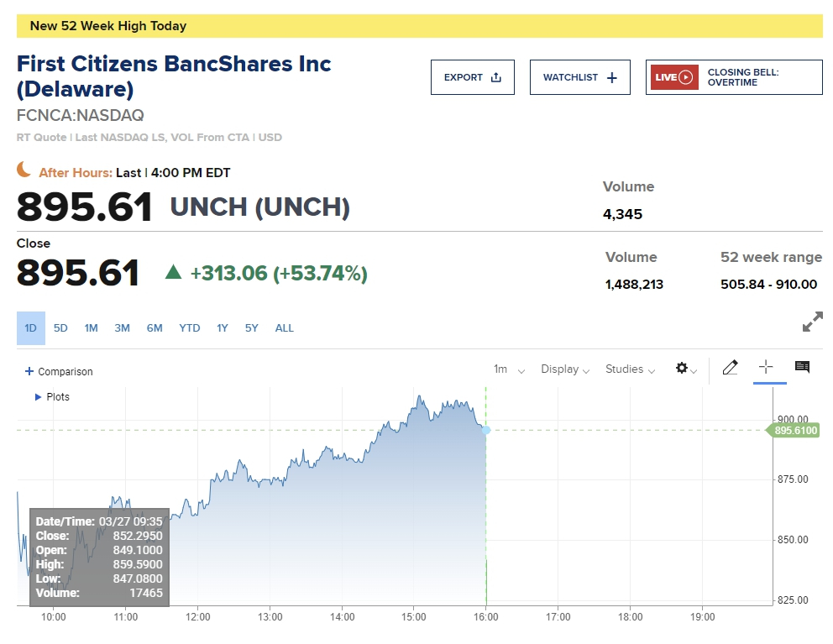The width and height of the screenshot is (833, 644).
Task: Click the pencil draw annotation icon
Action: pyautogui.click(x=730, y=368)
